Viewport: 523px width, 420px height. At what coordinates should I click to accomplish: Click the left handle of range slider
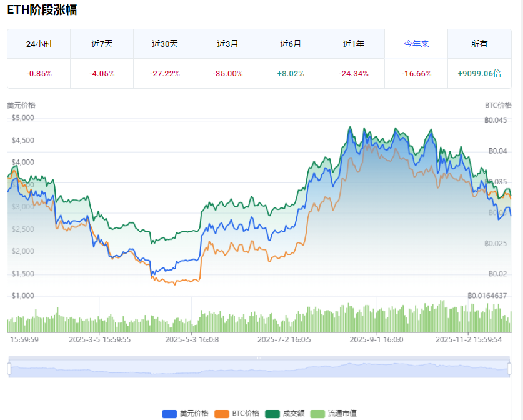[x=9, y=369]
